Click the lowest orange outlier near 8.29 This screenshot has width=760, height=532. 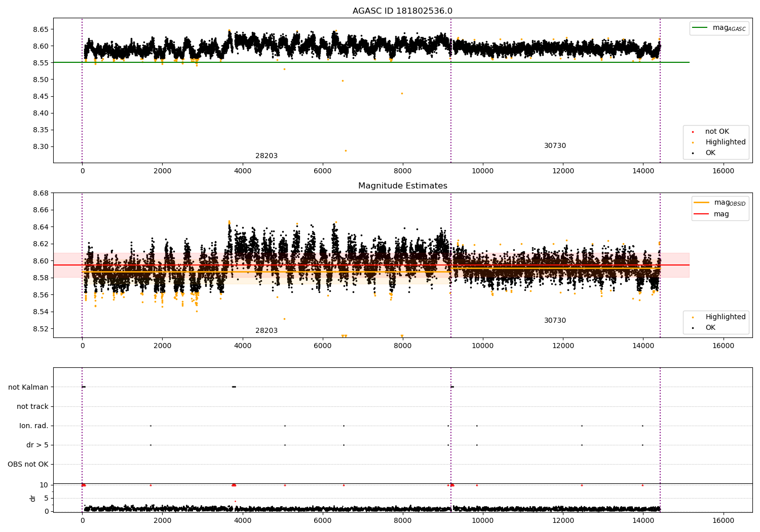346,150
